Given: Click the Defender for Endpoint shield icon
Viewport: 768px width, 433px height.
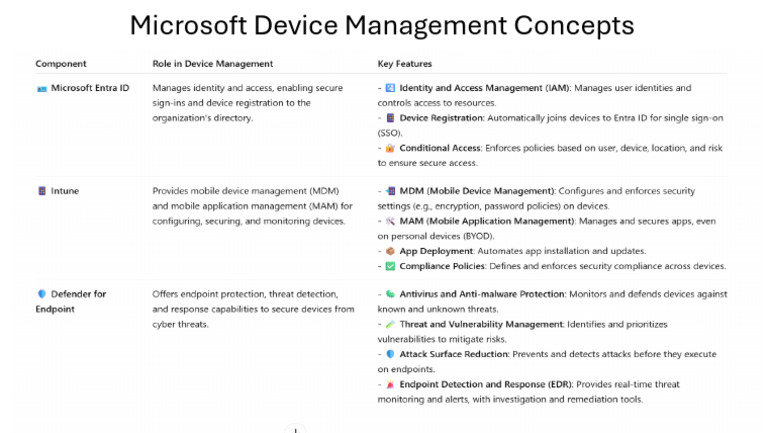Looking at the screenshot, I should pos(42,294).
